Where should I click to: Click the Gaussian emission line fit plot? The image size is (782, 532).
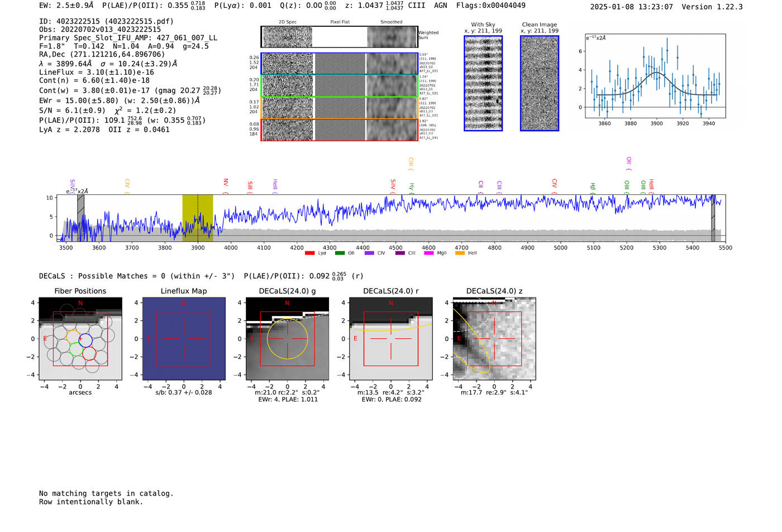(x=655, y=76)
